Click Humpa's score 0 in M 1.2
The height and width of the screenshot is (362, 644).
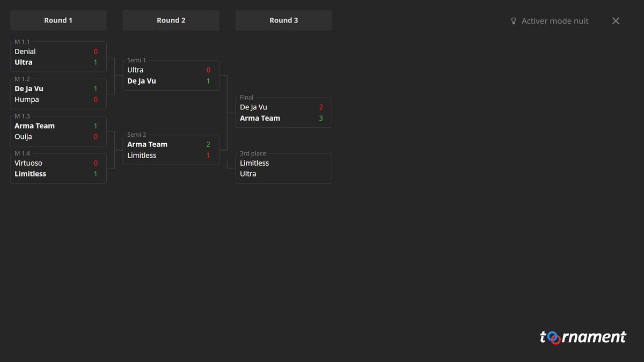click(x=96, y=99)
